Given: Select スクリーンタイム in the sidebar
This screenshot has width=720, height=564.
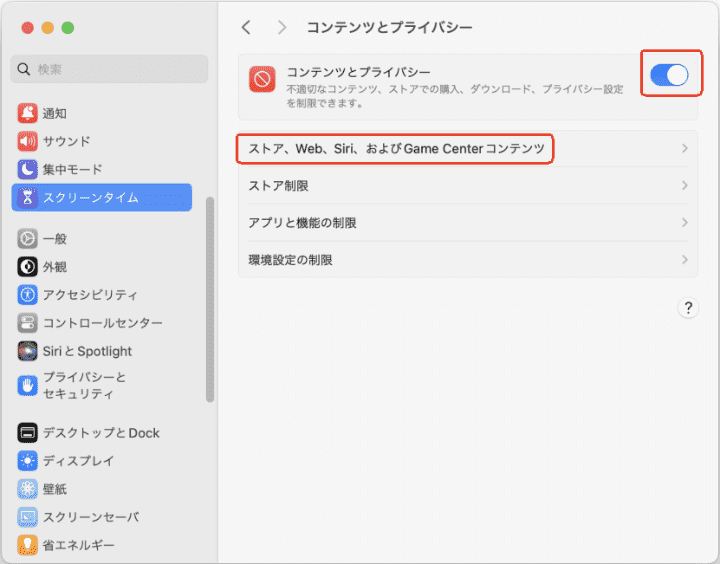Looking at the screenshot, I should (x=101, y=197).
